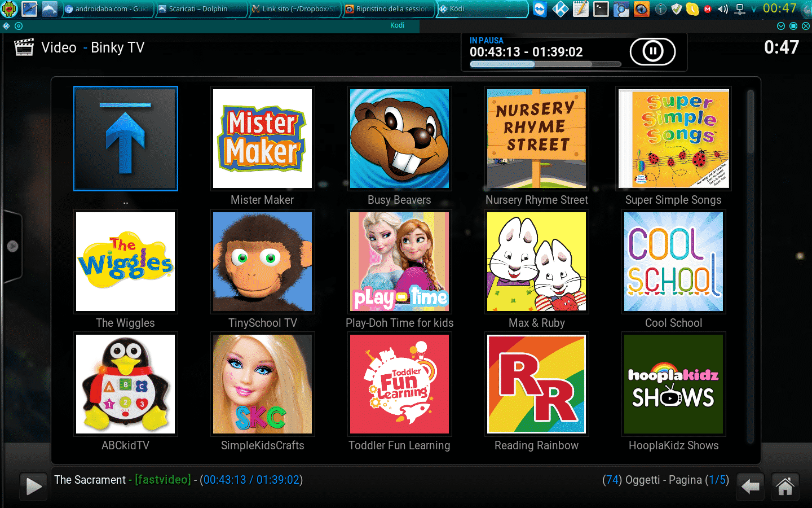Open the Mister Maker channel
Screen dimensions: 812x508
click(x=262, y=139)
